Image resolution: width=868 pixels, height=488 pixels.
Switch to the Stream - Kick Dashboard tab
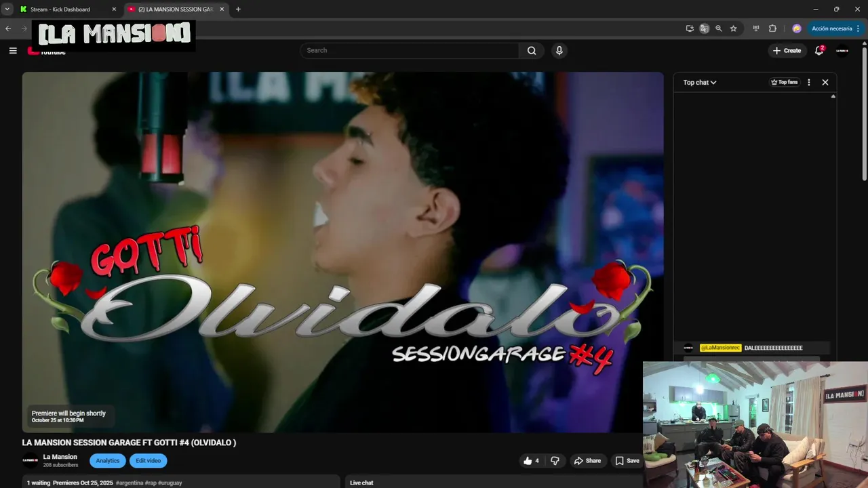[68, 9]
